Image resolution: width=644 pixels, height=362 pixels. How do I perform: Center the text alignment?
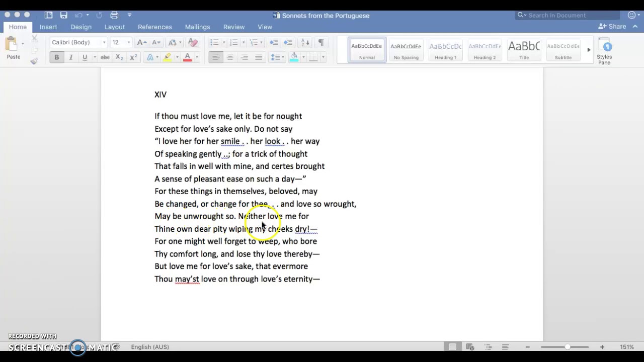[x=230, y=57]
